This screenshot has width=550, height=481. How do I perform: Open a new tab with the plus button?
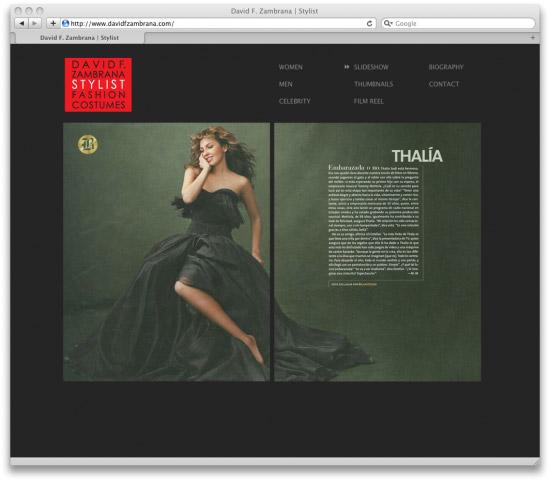coord(533,38)
